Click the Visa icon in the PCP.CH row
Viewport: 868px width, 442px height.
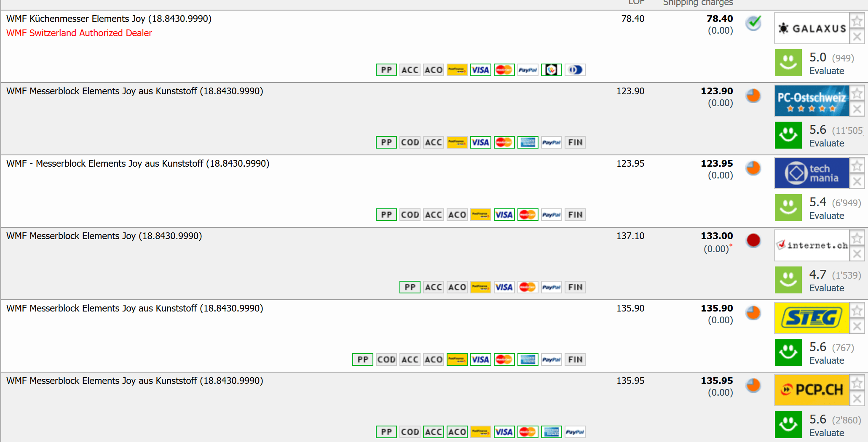pos(504,432)
